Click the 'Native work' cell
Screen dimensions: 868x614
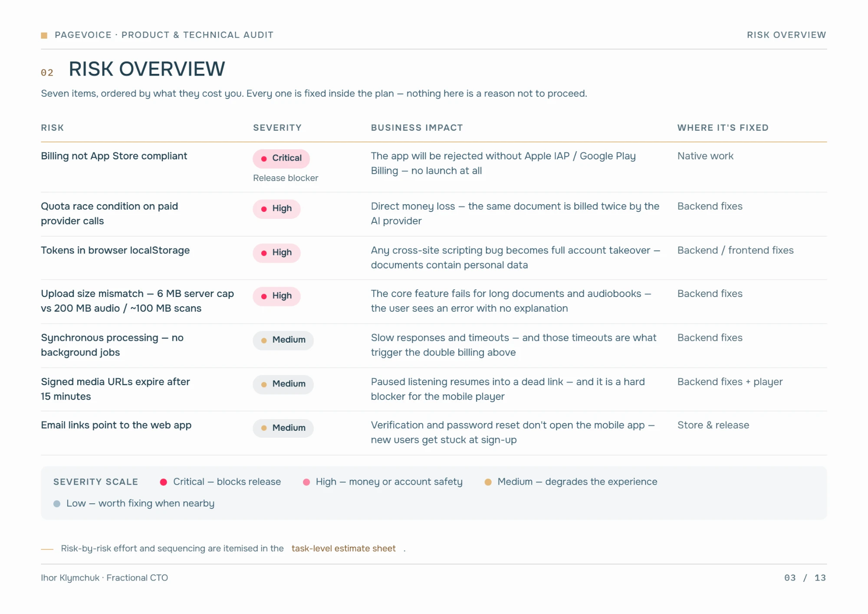(705, 156)
